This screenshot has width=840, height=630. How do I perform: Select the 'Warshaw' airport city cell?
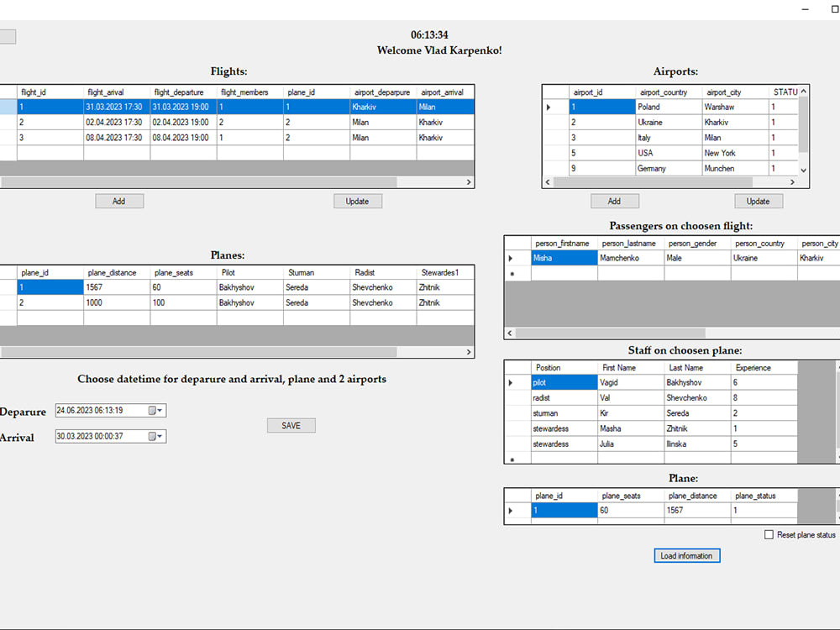click(x=735, y=108)
